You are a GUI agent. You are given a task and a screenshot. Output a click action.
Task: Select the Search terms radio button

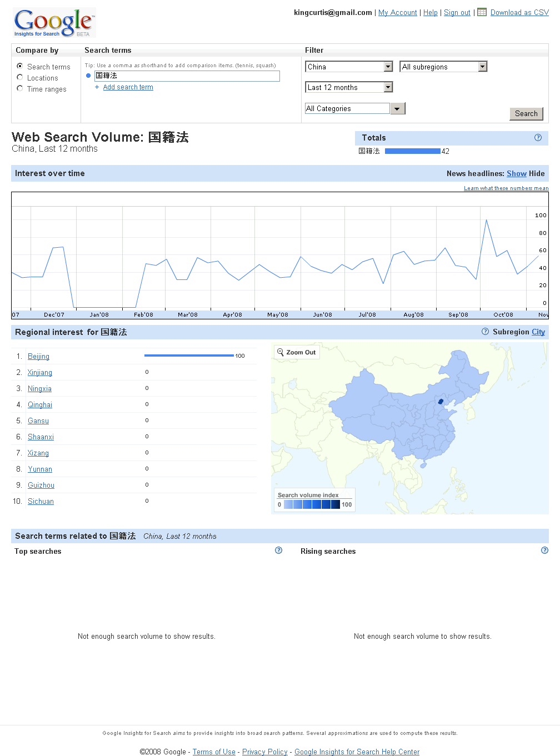[20, 66]
